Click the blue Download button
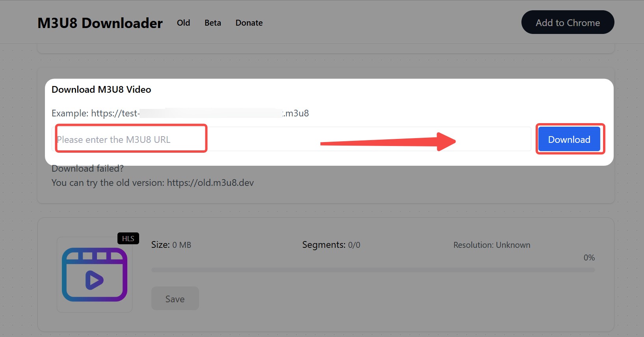The image size is (644, 337). (569, 139)
